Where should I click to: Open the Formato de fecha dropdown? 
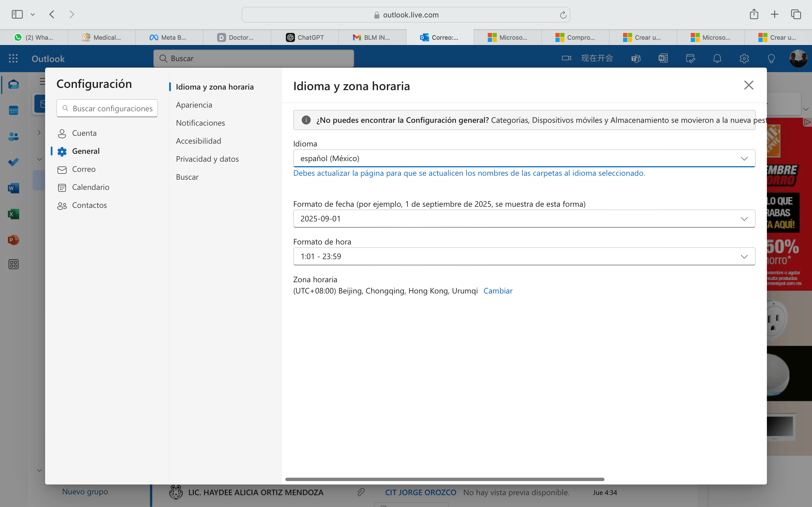pos(524,219)
